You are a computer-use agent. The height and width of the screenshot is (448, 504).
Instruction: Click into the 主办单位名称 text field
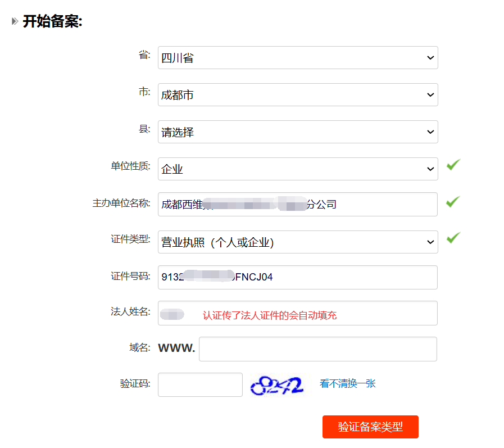point(371,205)
